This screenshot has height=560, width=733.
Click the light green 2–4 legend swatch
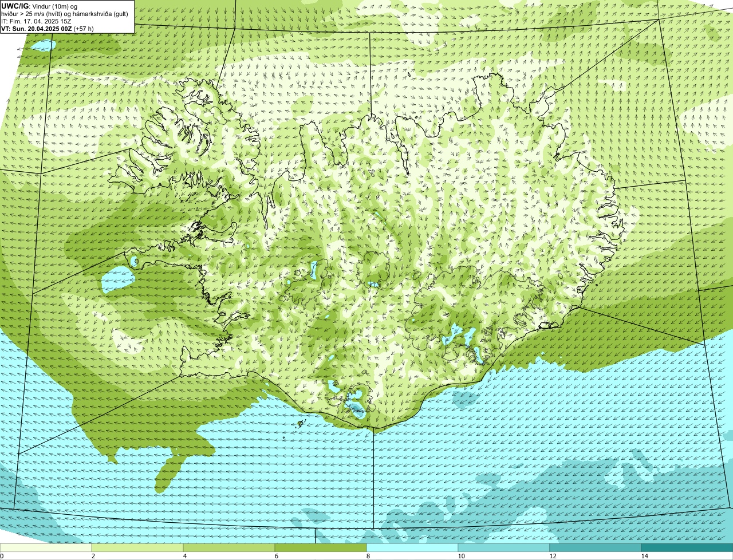[x=137, y=547]
